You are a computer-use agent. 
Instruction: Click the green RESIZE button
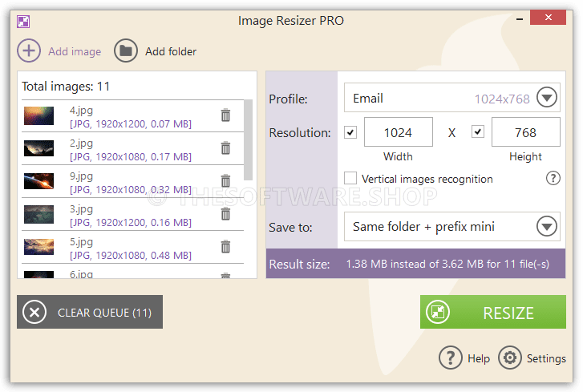point(493,312)
